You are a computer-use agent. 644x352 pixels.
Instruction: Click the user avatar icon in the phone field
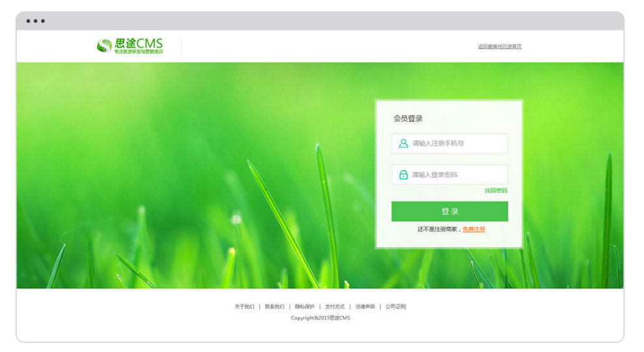click(403, 143)
